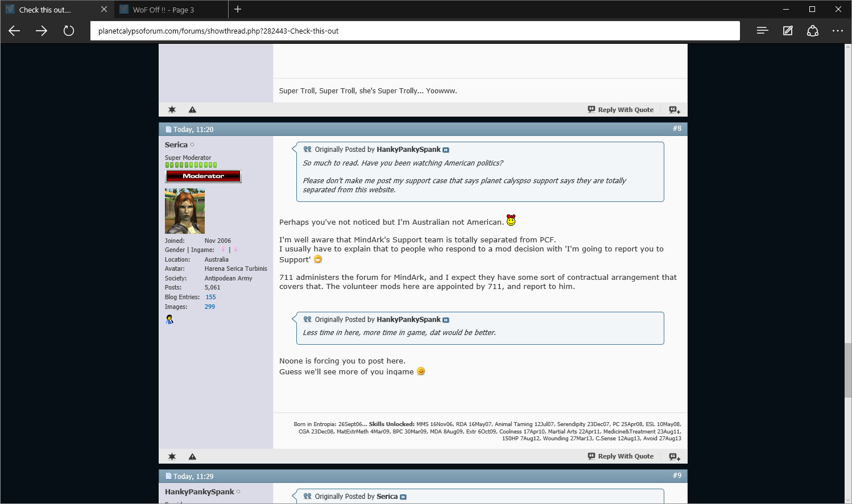Click the multi-quote icon on post #8
The height and width of the screenshot is (504, 852).
tap(674, 457)
